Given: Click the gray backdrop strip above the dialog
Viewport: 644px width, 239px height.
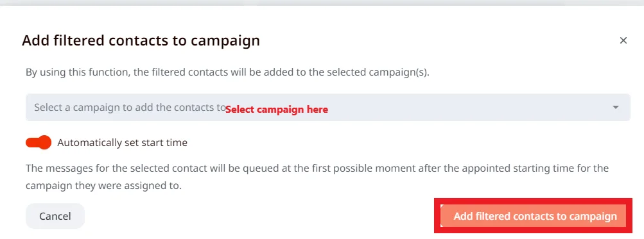Looking at the screenshot, I should tap(322, 3).
